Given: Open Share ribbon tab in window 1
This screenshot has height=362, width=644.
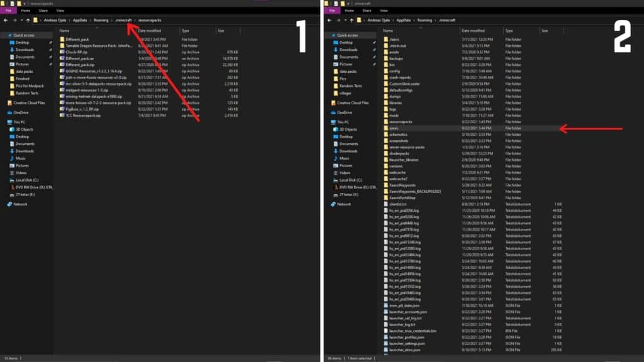Looking at the screenshot, I should [43, 11].
